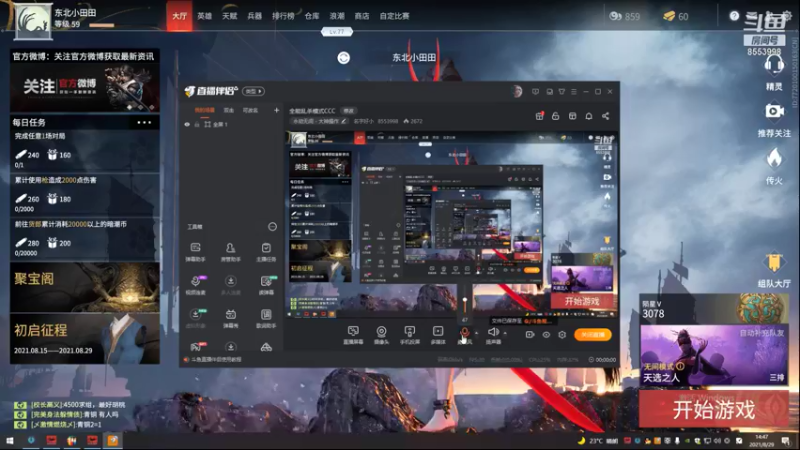The width and height of the screenshot is (800, 450).
Task: Open the 初启征程 event banner
Action: pos(85,338)
